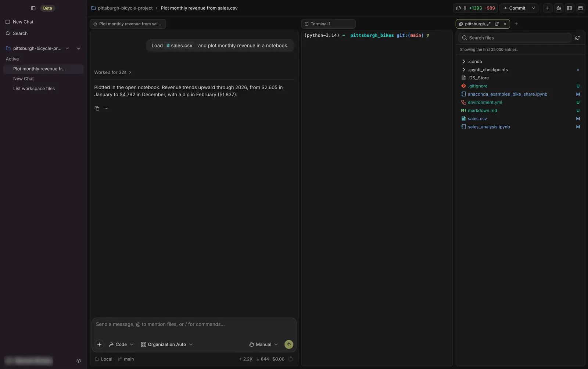Click the add attachment plus button
Image resolution: width=588 pixels, height=369 pixels.
point(99,344)
